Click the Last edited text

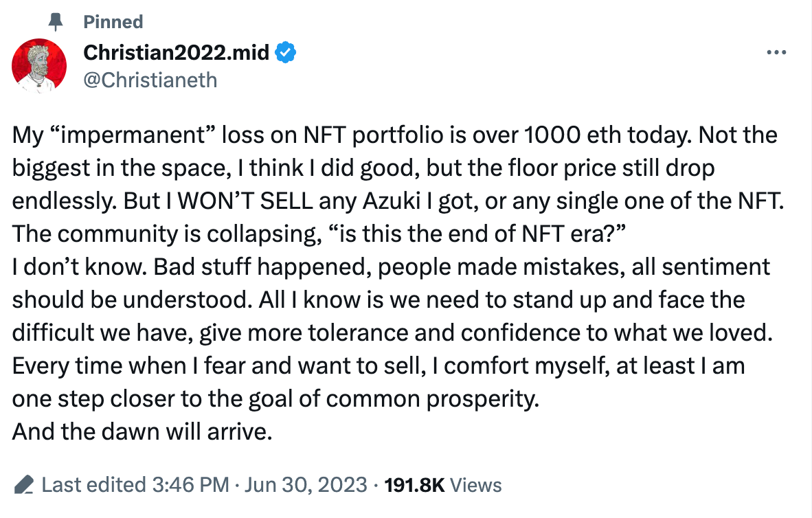pos(93,485)
